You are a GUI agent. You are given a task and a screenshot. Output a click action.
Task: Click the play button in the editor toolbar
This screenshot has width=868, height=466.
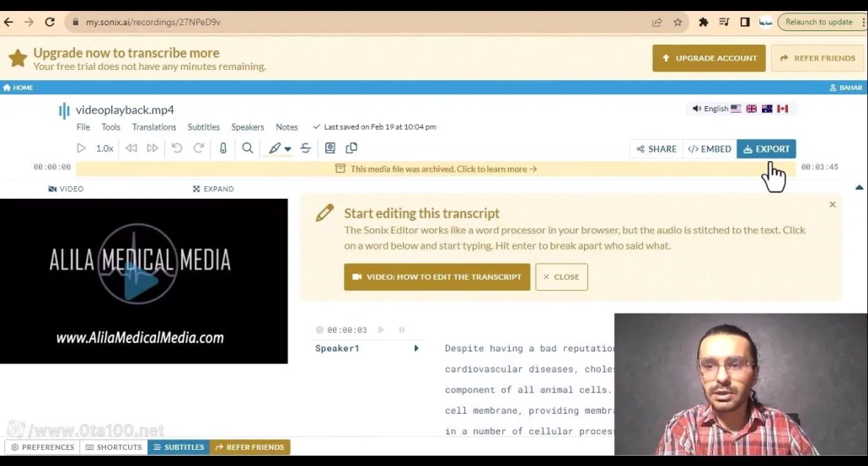pos(81,148)
